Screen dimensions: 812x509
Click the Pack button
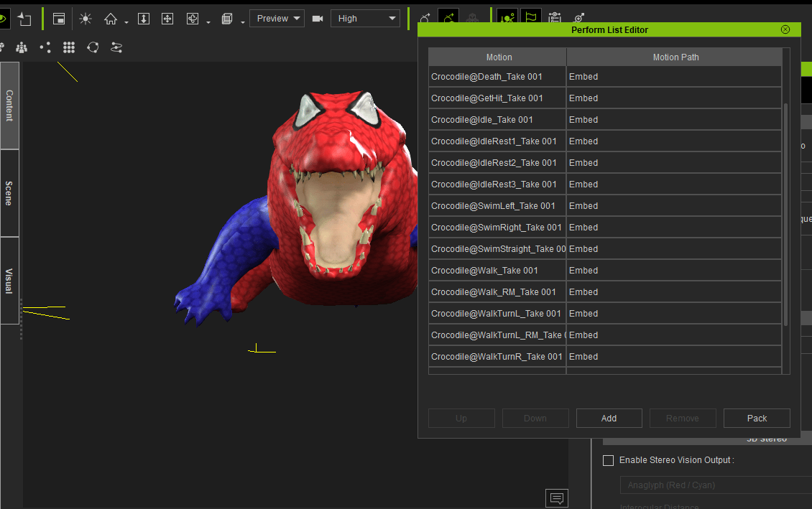coord(757,419)
